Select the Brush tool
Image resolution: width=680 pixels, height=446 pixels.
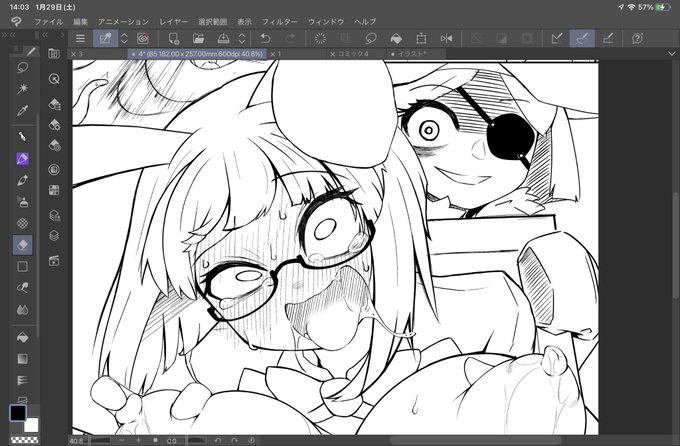pos(23,180)
